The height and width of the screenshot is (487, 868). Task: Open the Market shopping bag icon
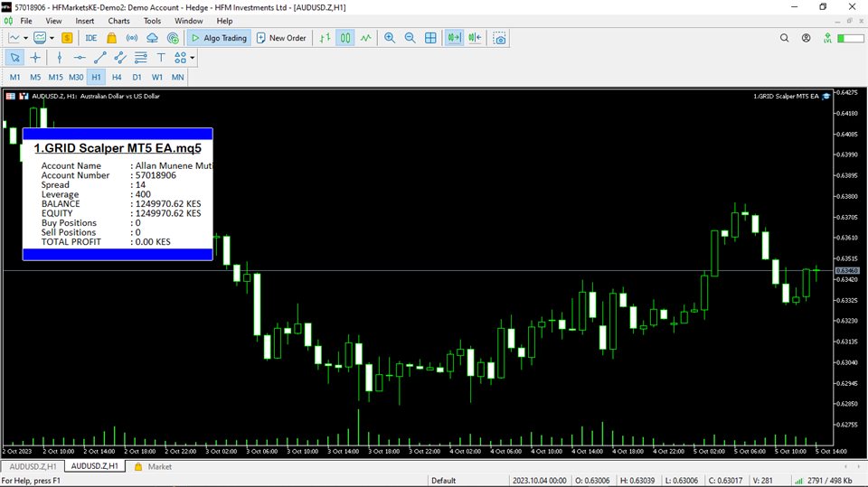pyautogui.click(x=112, y=38)
